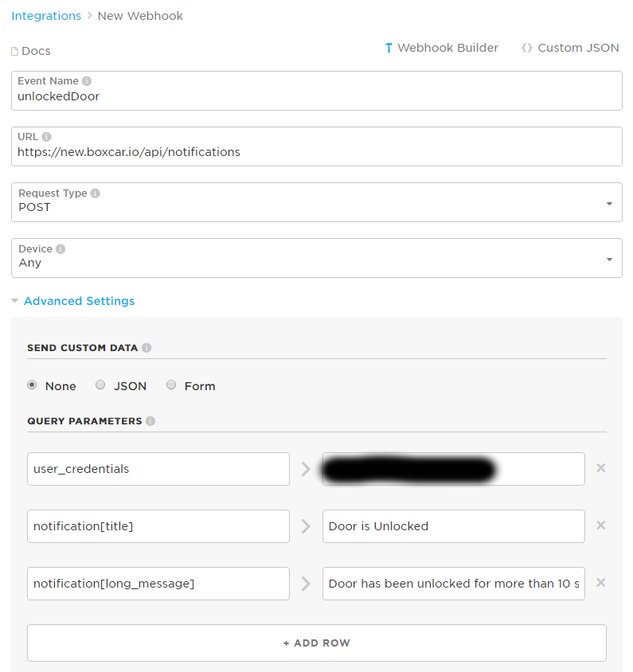Click the Request Type info icon
This screenshot has width=633, height=672.
96,193
